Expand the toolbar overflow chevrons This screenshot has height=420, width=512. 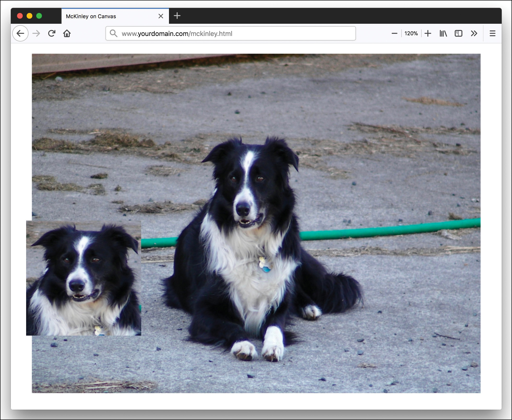click(474, 33)
